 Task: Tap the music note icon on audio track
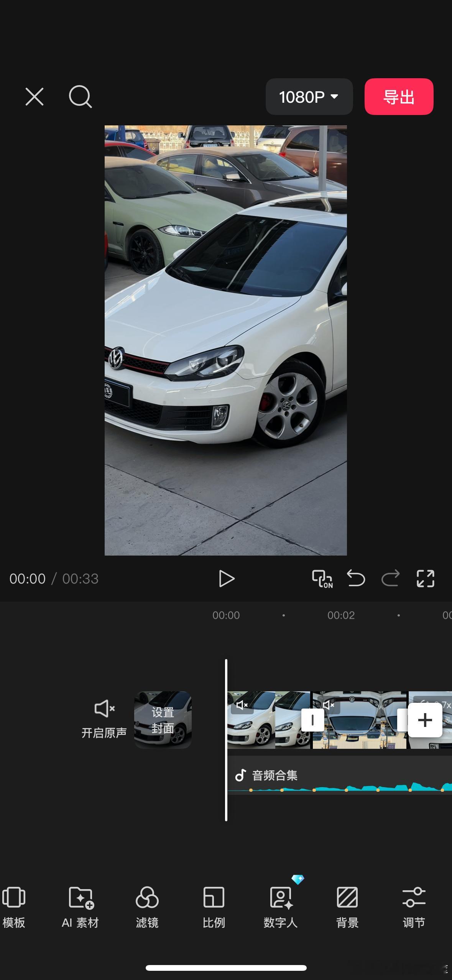click(x=240, y=775)
